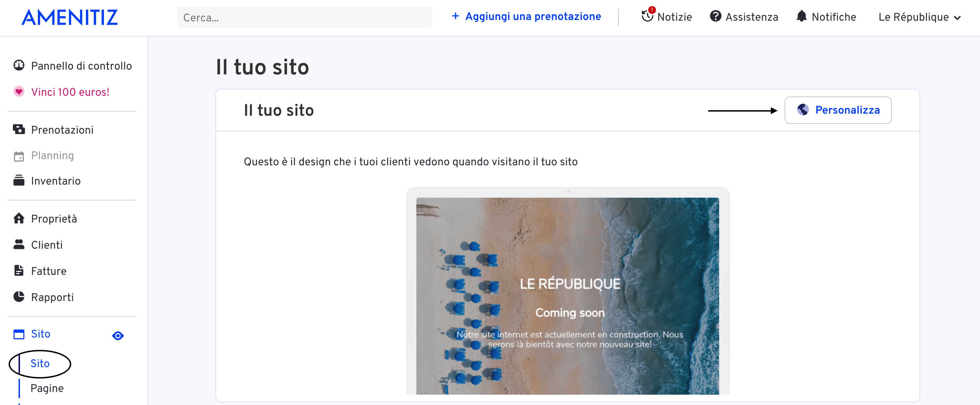The image size is (980, 405).
Task: Click the Inventario stack icon
Action: click(x=19, y=180)
